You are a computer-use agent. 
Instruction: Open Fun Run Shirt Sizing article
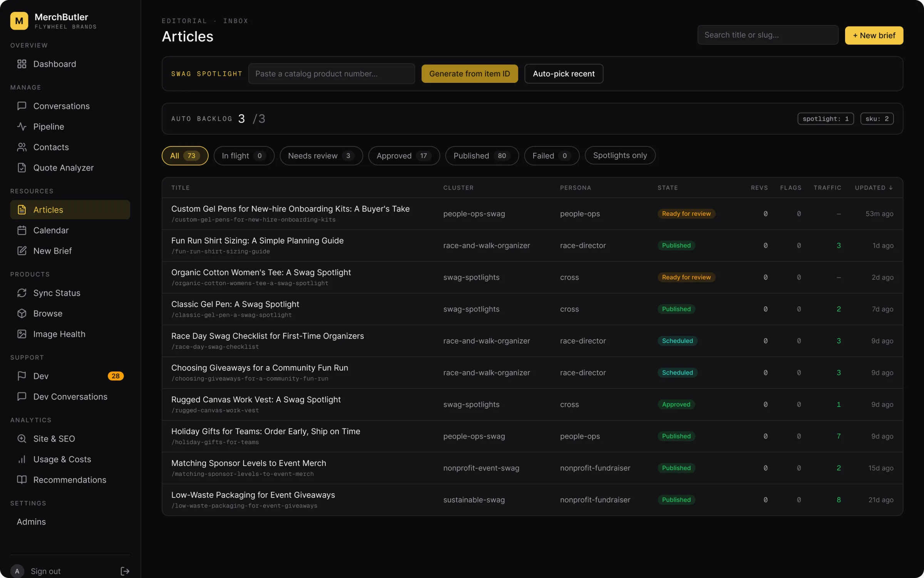pyautogui.click(x=257, y=240)
